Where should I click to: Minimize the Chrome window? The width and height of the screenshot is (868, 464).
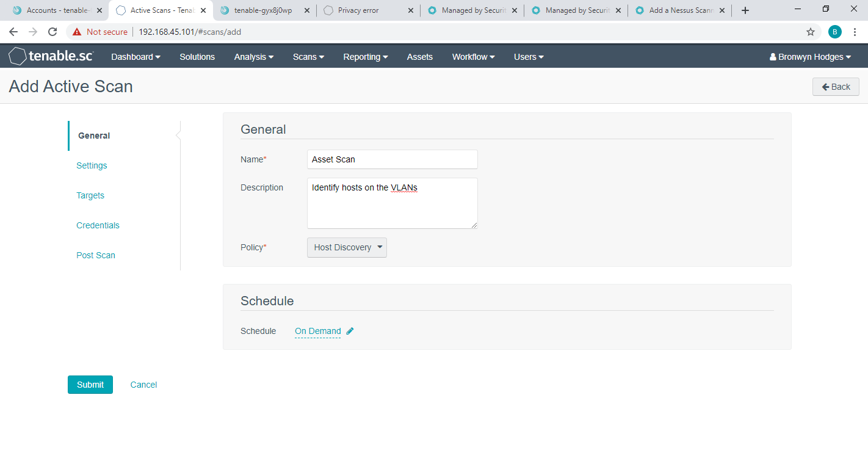799,9
